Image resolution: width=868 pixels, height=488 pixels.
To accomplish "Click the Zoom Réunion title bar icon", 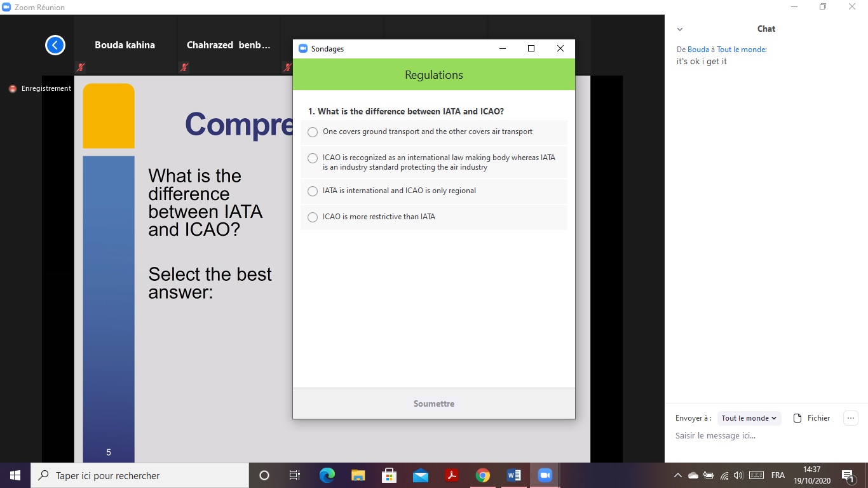I will (x=7, y=7).
